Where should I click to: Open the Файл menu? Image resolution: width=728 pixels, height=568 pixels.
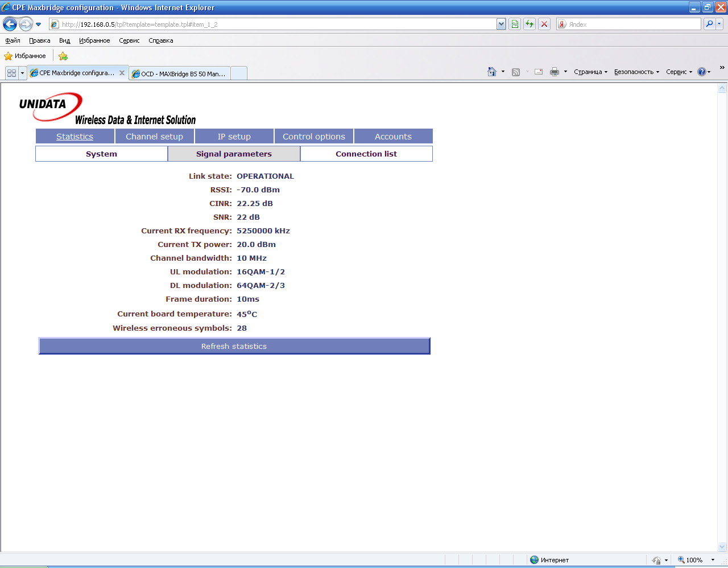click(13, 40)
